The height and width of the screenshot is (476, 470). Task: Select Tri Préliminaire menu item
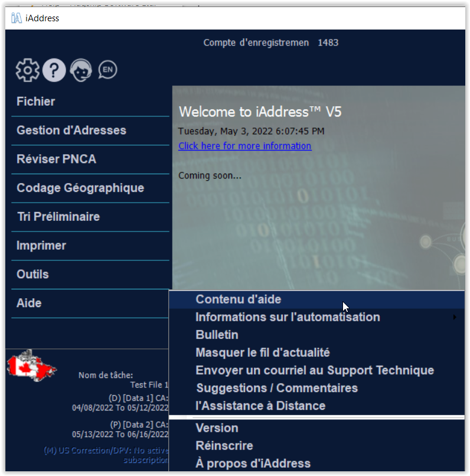pyautogui.click(x=90, y=217)
